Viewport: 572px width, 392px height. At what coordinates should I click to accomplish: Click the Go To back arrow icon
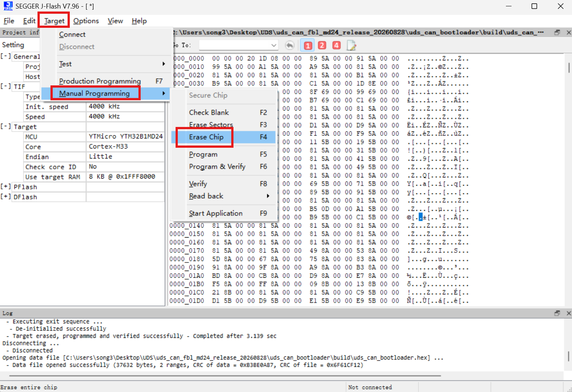point(290,45)
